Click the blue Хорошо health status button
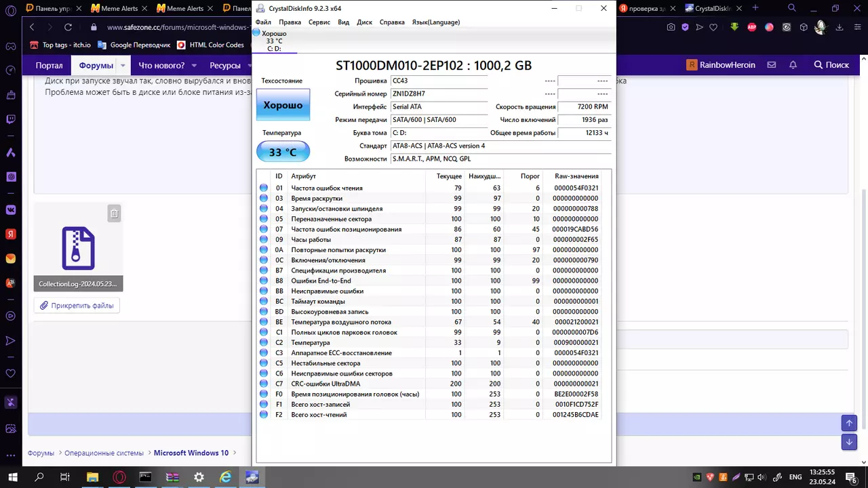 [x=283, y=105]
